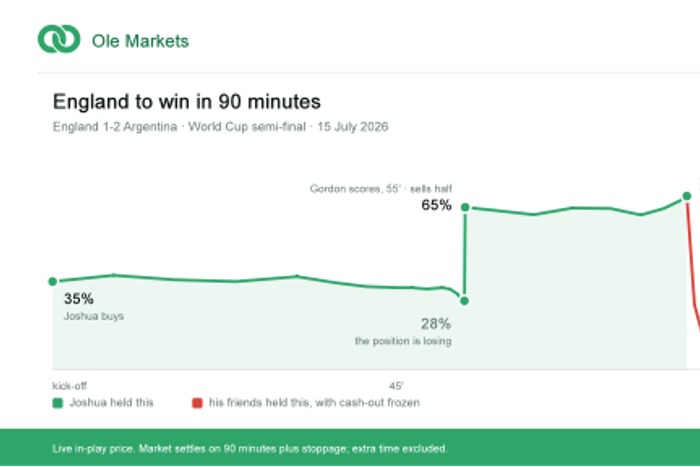The image size is (700, 467).
Task: Click the 45' axis tick label
Action: (396, 386)
